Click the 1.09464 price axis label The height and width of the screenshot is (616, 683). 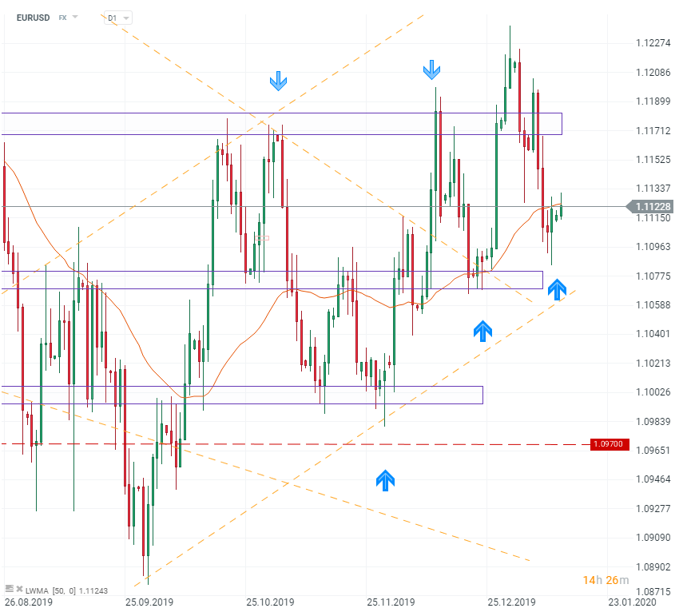point(653,479)
